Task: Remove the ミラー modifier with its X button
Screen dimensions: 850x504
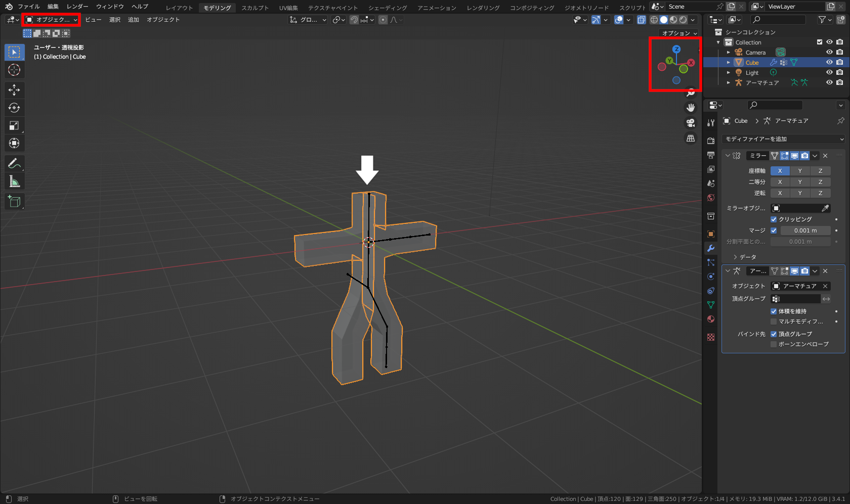Action: 825,156
